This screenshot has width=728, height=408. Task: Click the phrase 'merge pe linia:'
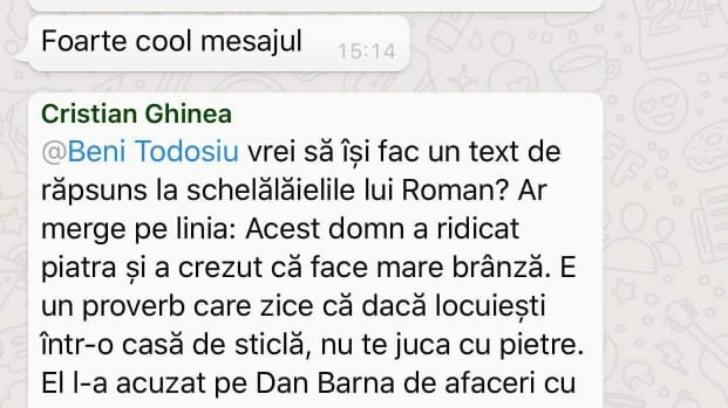click(x=139, y=230)
